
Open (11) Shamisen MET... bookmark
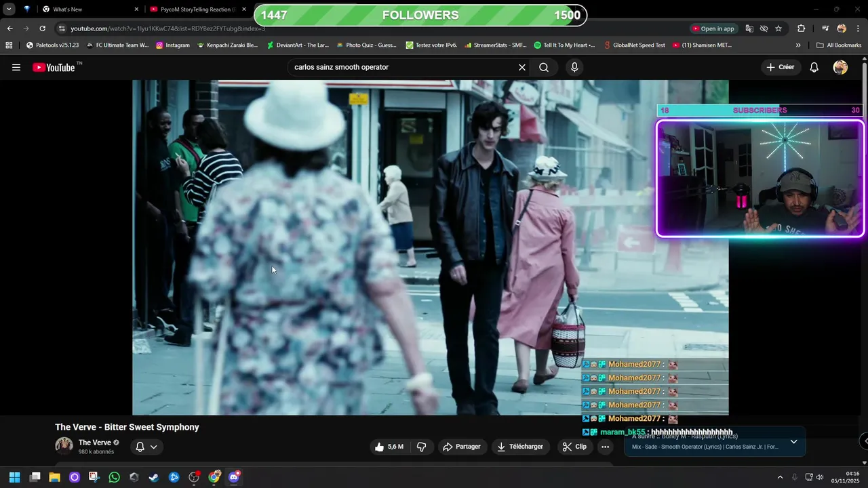[702, 45]
